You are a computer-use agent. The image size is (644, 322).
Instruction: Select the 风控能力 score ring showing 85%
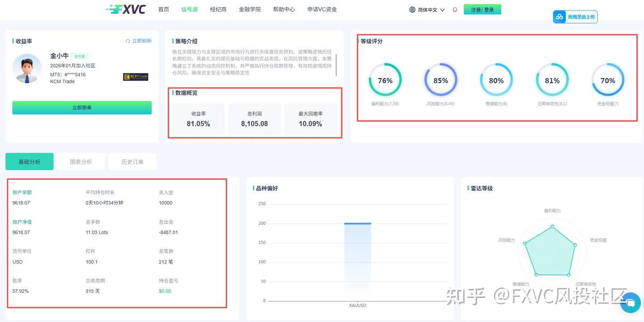[x=441, y=81]
